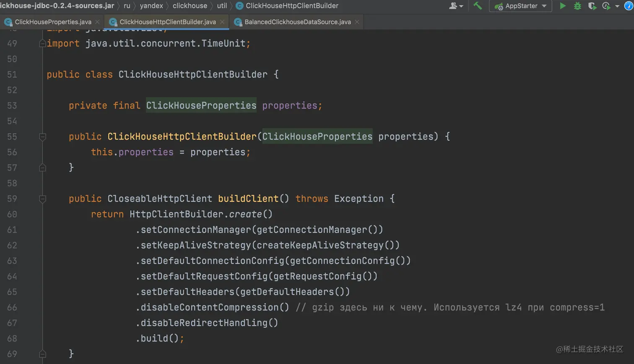Click 'throws' keyword on line 59

(x=312, y=199)
